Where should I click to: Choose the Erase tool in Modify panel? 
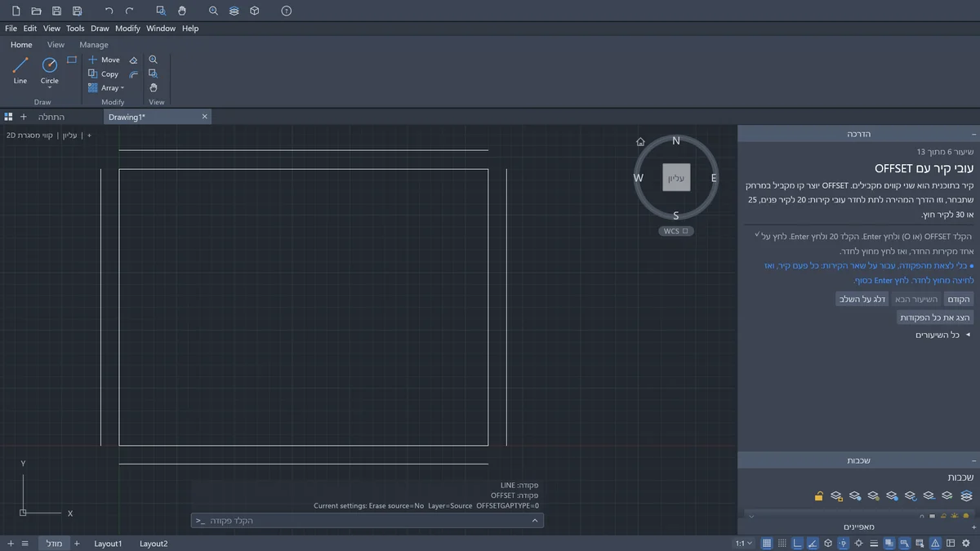pos(134,60)
